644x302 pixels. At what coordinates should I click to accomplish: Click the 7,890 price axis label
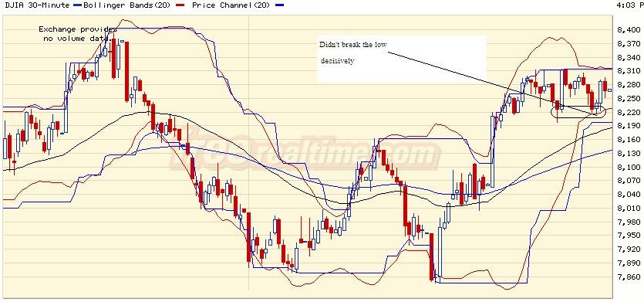(x=629, y=263)
